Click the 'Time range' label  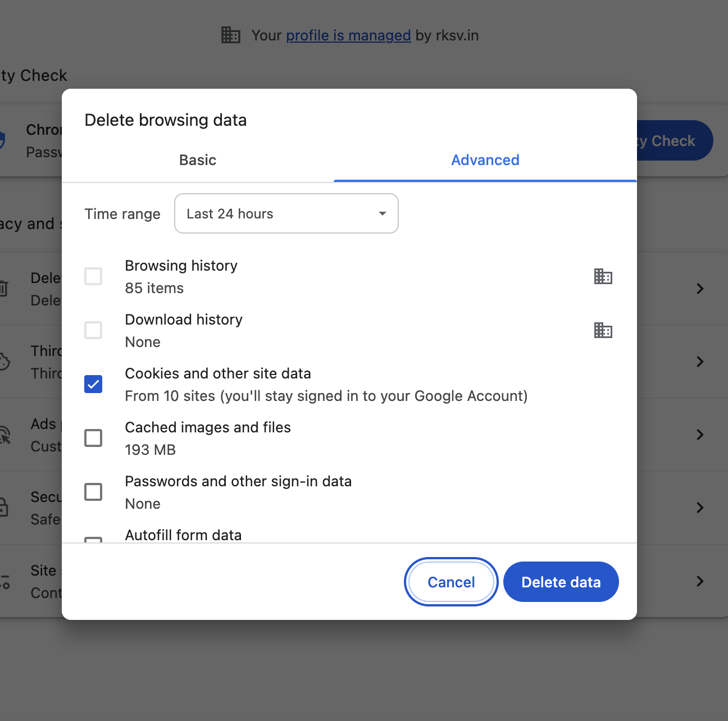122,214
